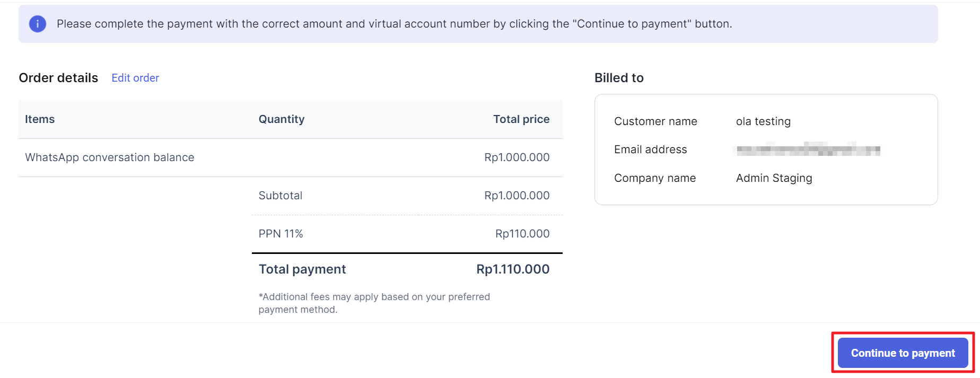Click the Rp110.000 tax amount

[522, 234]
